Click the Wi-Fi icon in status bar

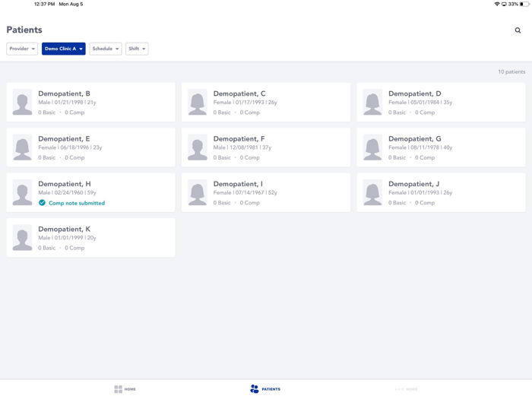[x=497, y=4]
